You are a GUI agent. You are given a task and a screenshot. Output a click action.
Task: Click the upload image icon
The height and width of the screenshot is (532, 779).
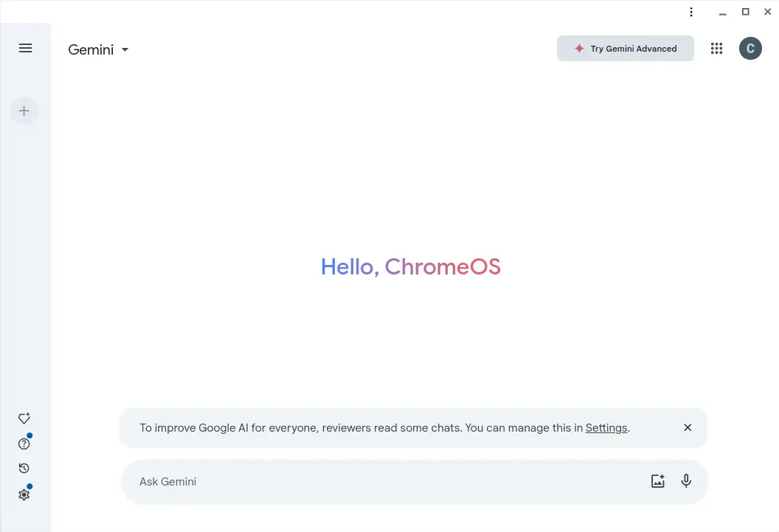pyautogui.click(x=658, y=481)
